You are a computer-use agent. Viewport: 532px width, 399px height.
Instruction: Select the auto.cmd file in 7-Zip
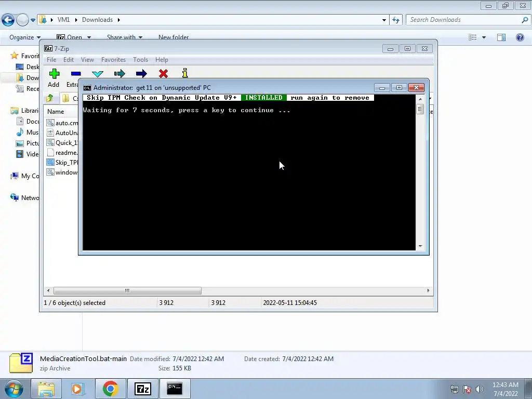click(62, 123)
